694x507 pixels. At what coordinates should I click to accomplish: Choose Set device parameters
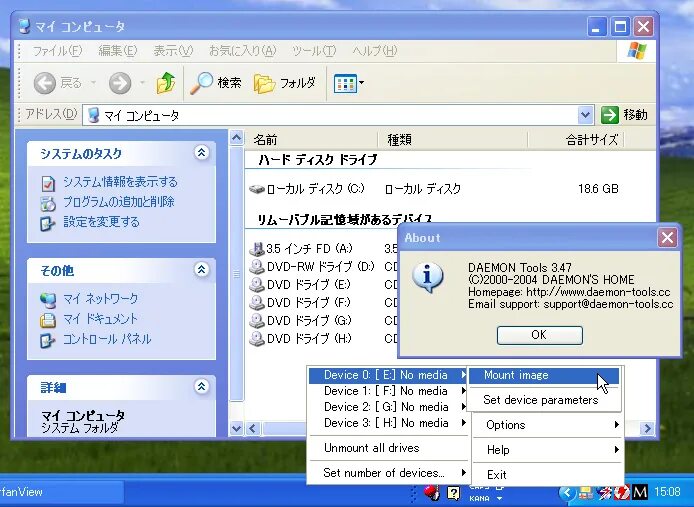pyautogui.click(x=544, y=400)
